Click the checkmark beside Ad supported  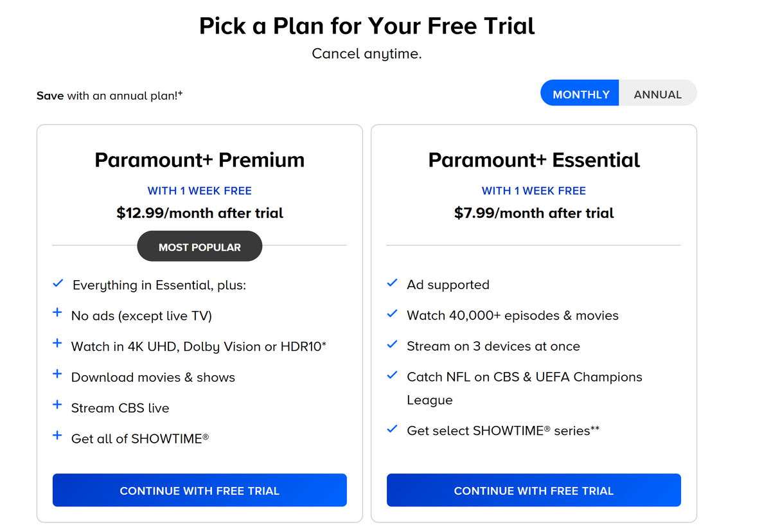point(392,283)
